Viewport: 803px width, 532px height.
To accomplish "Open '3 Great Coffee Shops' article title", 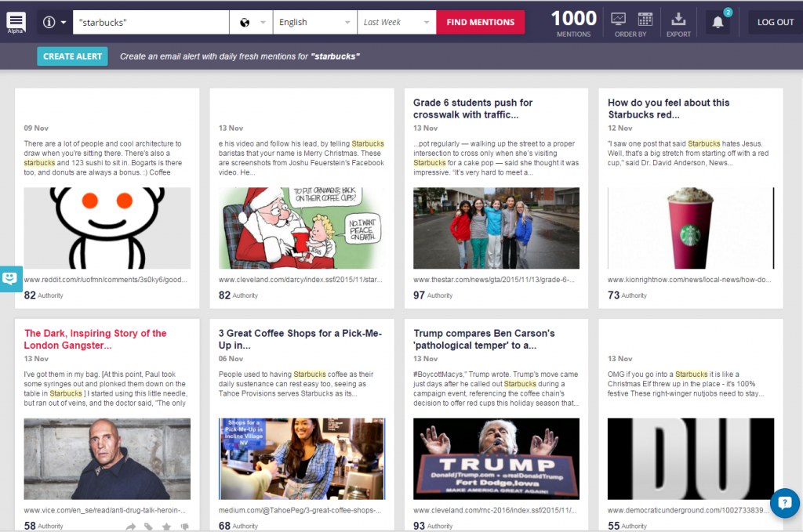I will 300,339.
